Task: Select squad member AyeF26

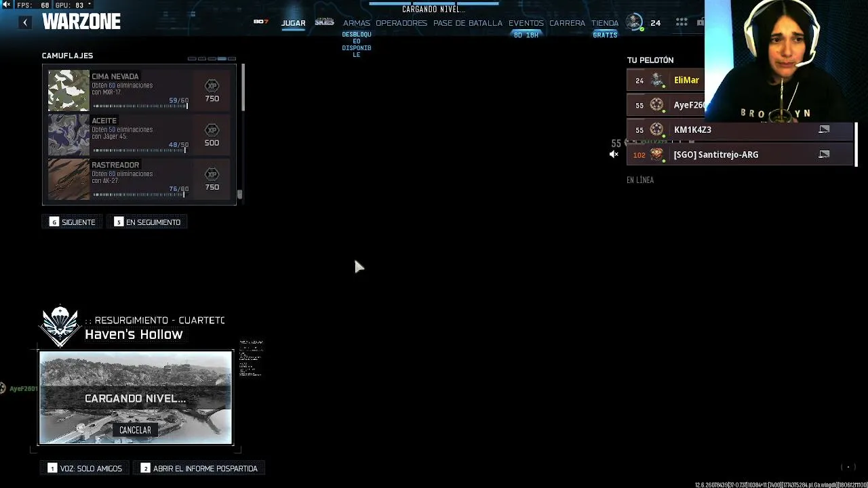Action: 666,104
